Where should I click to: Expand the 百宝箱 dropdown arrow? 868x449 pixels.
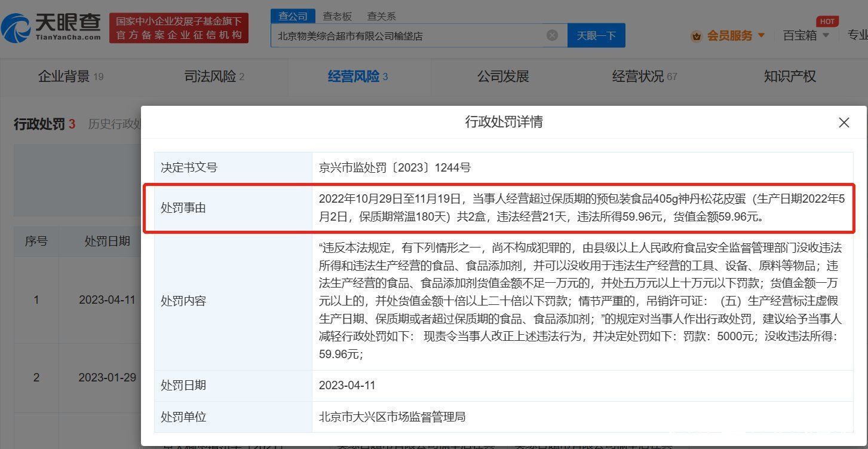tap(826, 35)
